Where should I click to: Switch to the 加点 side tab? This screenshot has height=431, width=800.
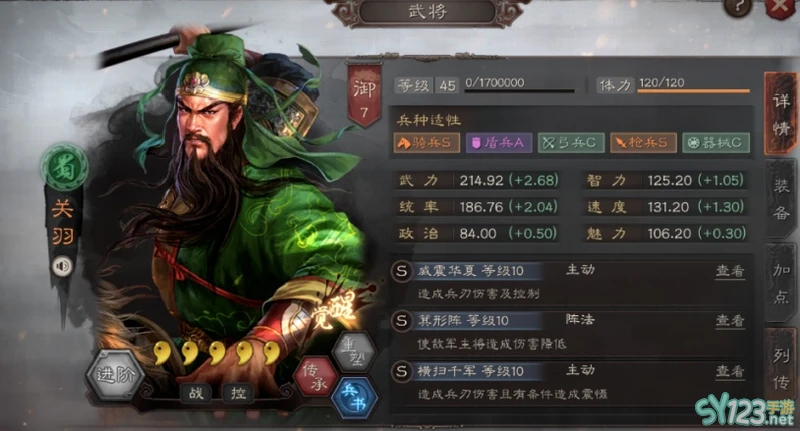781,284
